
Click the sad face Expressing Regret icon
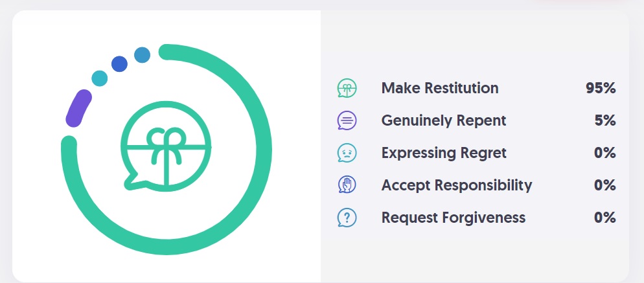point(347,153)
